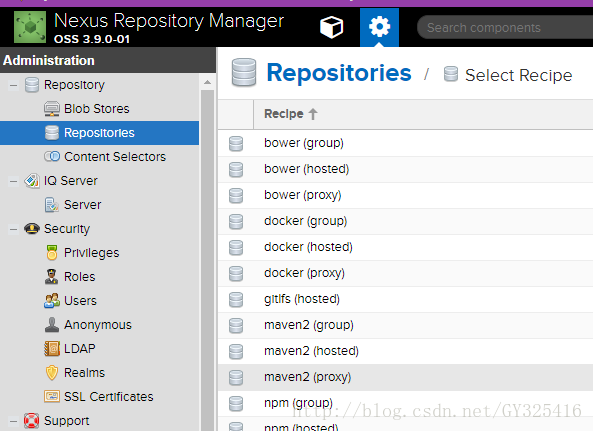Collapse the Security tree node
Viewport: 593px width, 431px height.
click(13, 229)
